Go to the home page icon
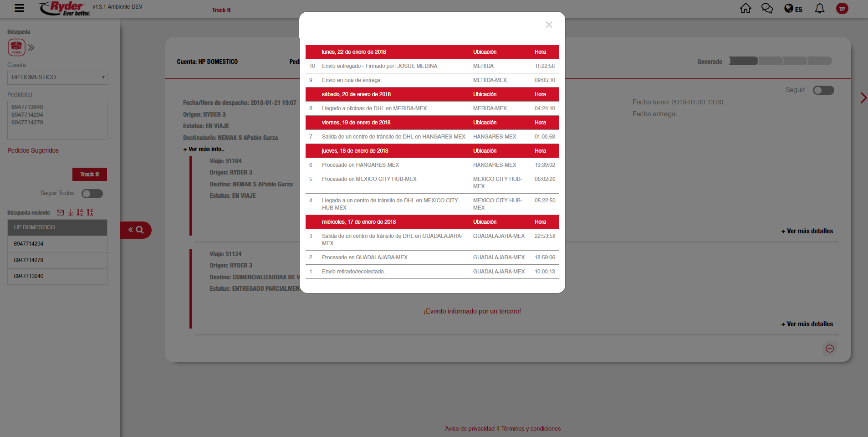Screen dimensions: 868x437 [x=745, y=8]
